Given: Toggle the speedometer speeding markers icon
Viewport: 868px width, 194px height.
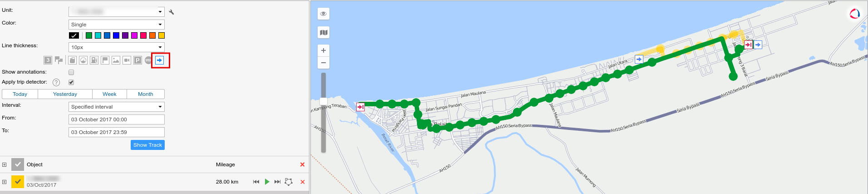Looking at the screenshot, I should click(x=83, y=60).
